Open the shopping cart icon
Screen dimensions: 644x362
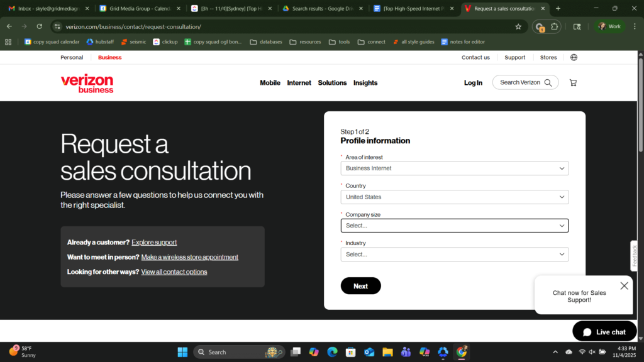(x=572, y=82)
